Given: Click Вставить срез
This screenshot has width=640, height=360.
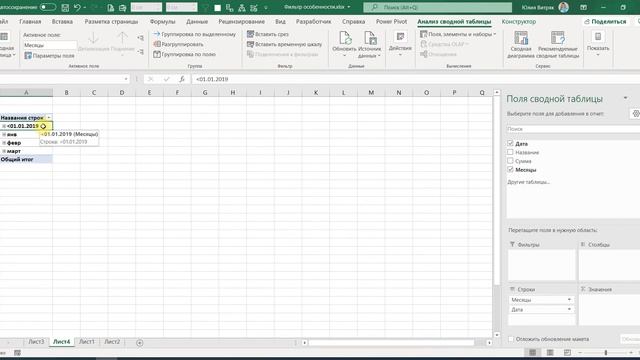Looking at the screenshot, I should point(268,34).
